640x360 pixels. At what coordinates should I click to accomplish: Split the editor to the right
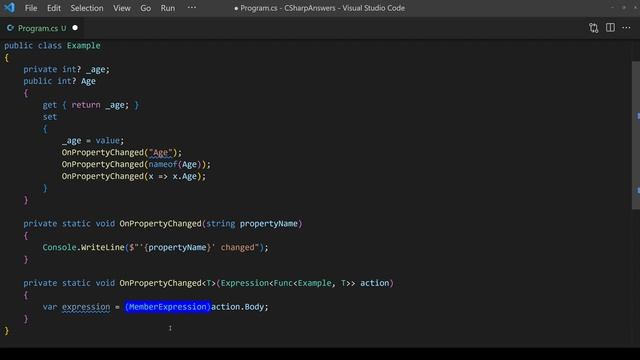[x=610, y=27]
